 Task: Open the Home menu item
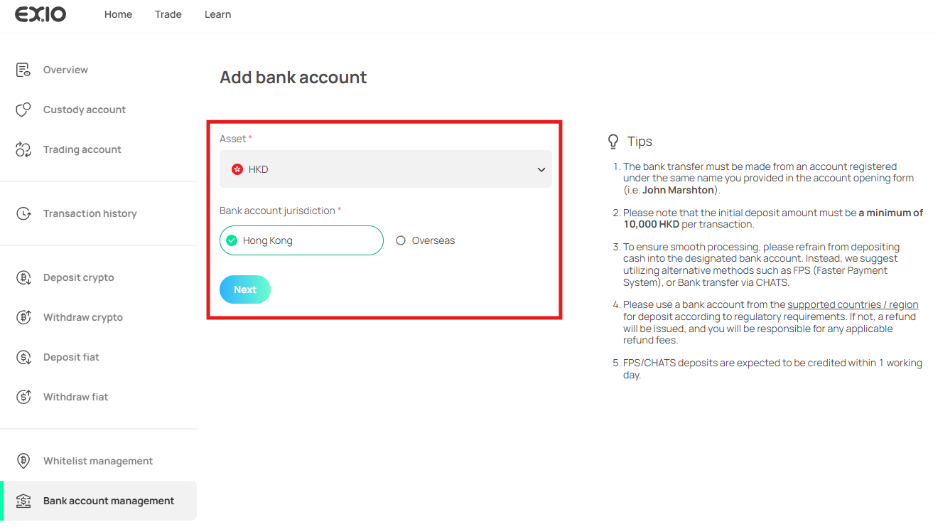tap(118, 15)
